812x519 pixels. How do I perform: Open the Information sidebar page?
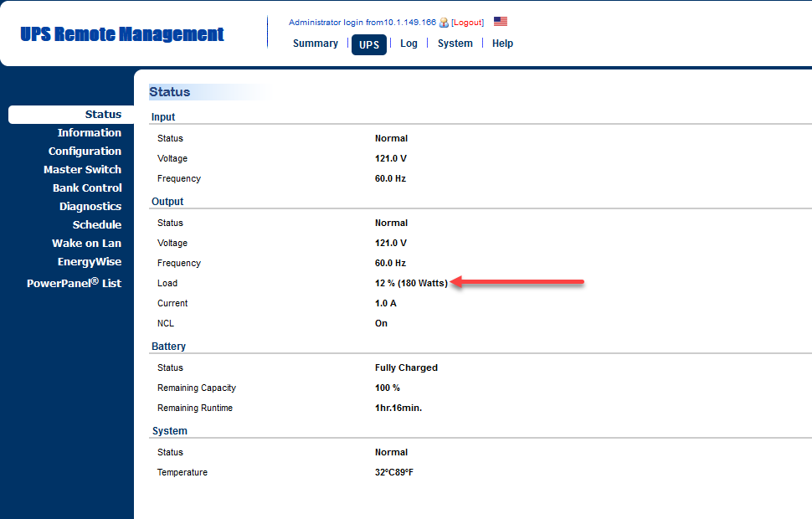[90, 132]
